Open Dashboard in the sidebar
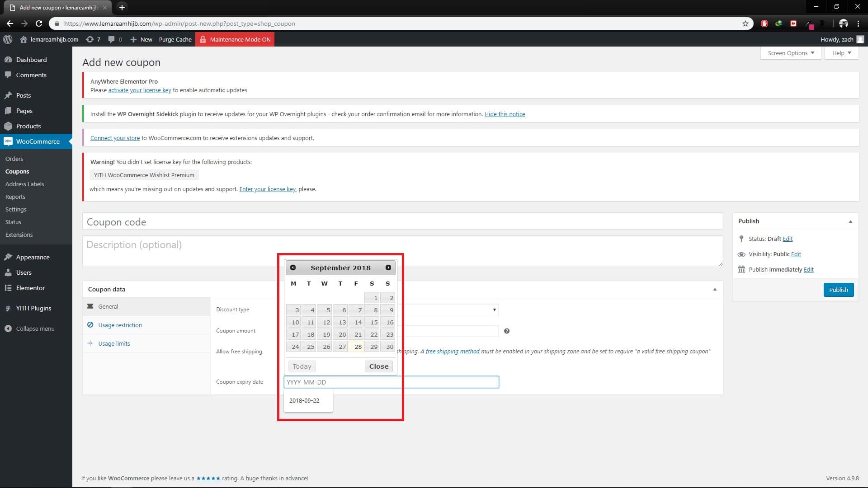Viewport: 868px width, 488px height. click(x=36, y=60)
